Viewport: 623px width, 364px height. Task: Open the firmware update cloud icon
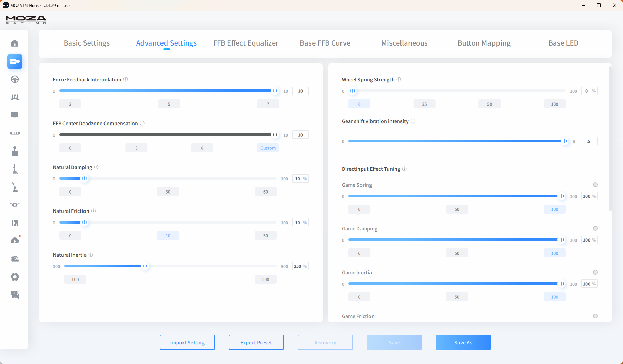(15, 240)
